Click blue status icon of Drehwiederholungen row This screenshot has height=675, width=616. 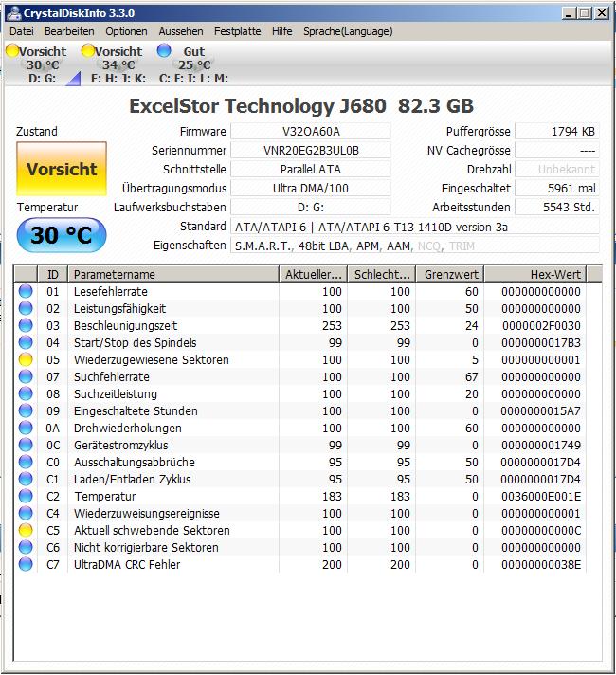26,428
